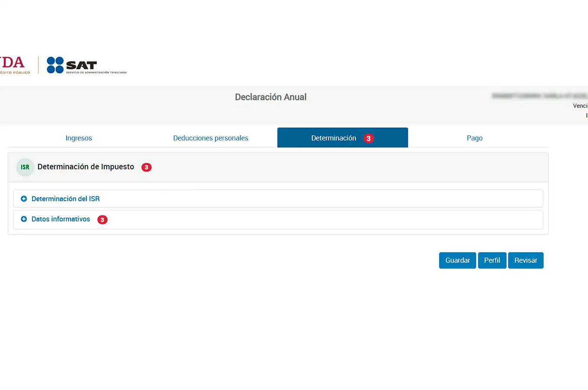Expand the Datos informativos section

pos(61,219)
